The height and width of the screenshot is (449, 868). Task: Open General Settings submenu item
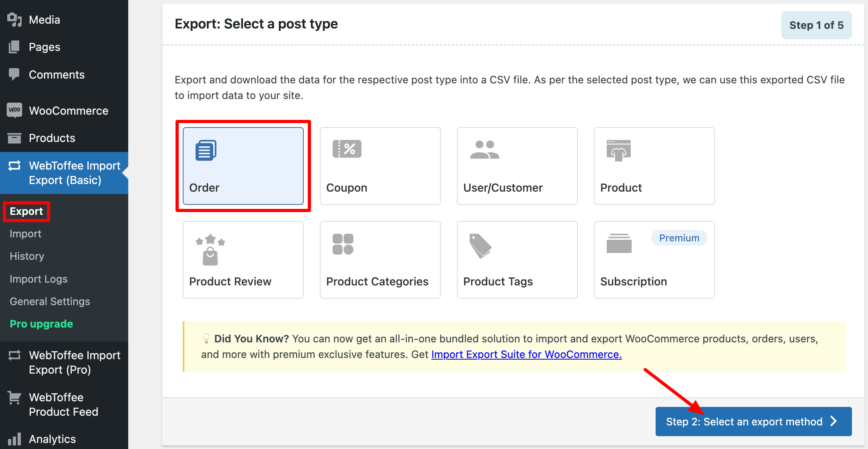click(50, 301)
